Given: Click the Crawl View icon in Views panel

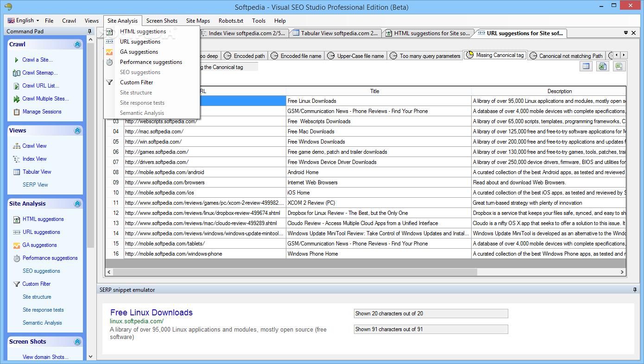Looking at the screenshot, I should point(17,146).
